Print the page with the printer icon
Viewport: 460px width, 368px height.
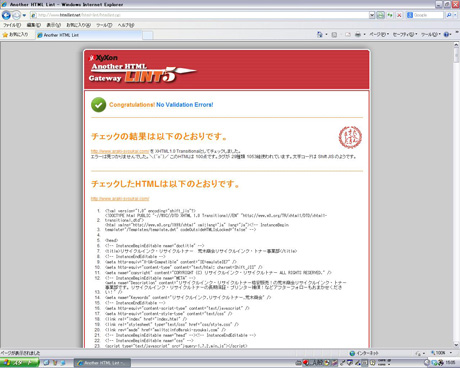(358, 34)
